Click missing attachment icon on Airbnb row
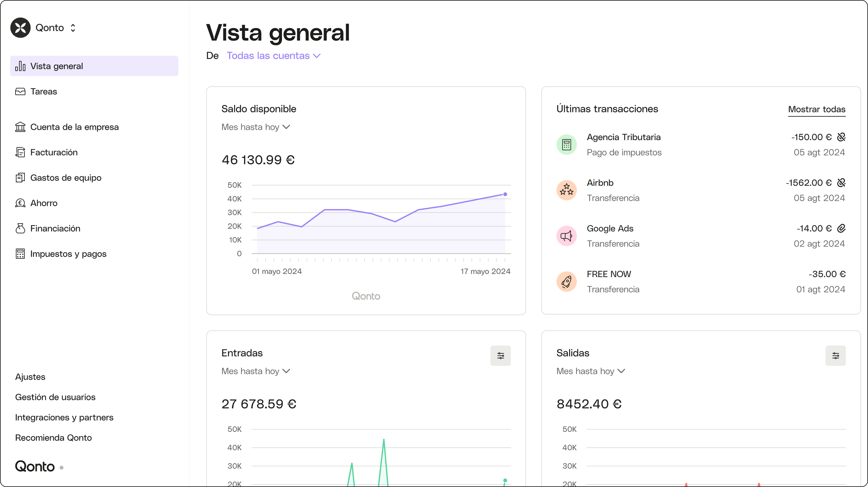Image resolution: width=868 pixels, height=487 pixels. [841, 183]
